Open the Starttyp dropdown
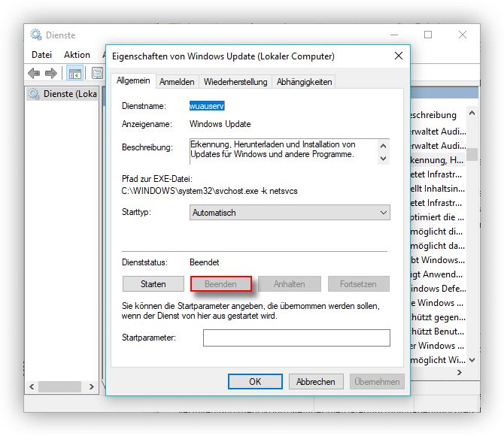This screenshot has height=436, width=504. pos(290,213)
